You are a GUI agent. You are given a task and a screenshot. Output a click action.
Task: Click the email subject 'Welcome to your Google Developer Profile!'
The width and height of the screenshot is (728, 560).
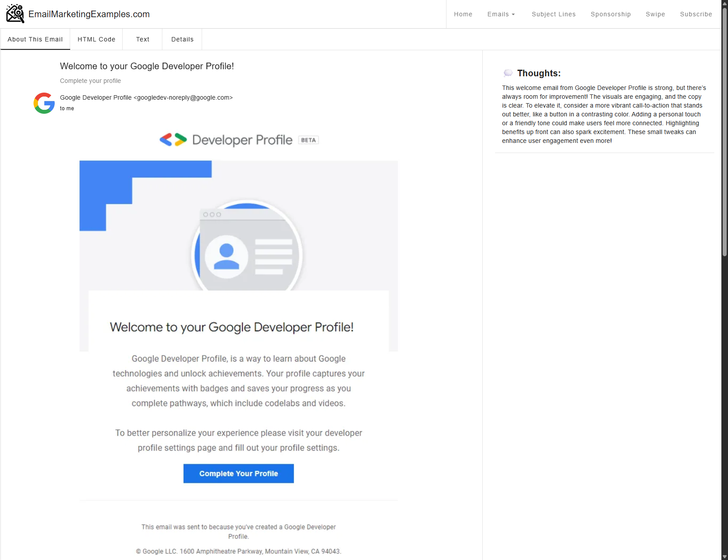pyautogui.click(x=147, y=66)
